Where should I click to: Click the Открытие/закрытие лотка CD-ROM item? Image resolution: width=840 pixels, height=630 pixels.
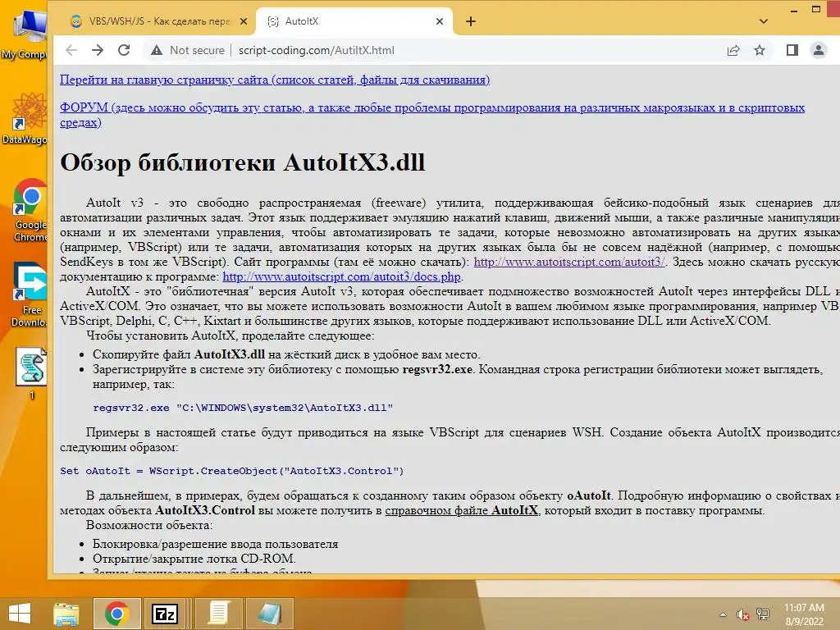tap(194, 559)
